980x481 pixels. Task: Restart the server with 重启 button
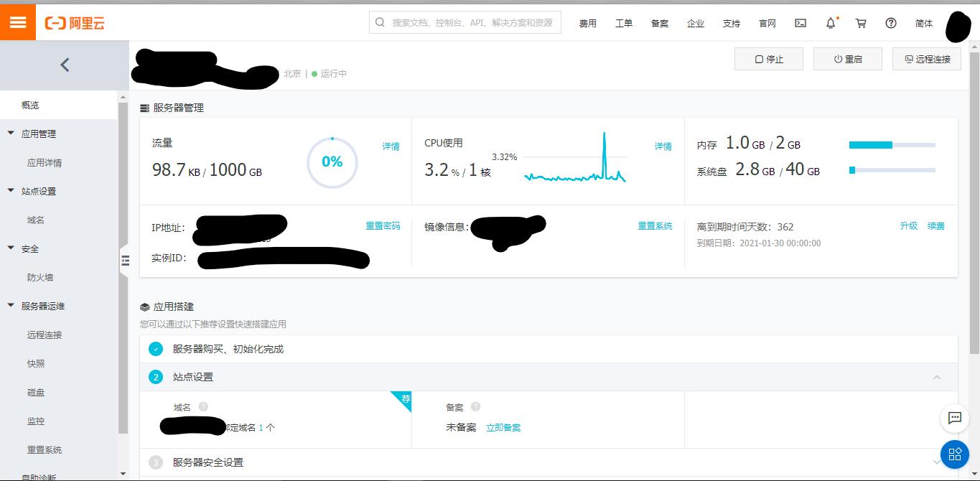pos(847,59)
